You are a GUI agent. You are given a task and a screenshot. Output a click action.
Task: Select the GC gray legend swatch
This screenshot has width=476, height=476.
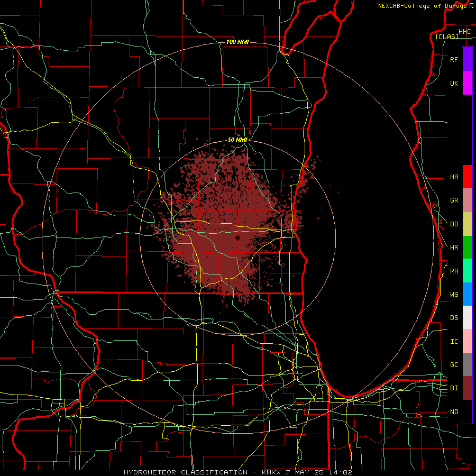[x=467, y=364]
